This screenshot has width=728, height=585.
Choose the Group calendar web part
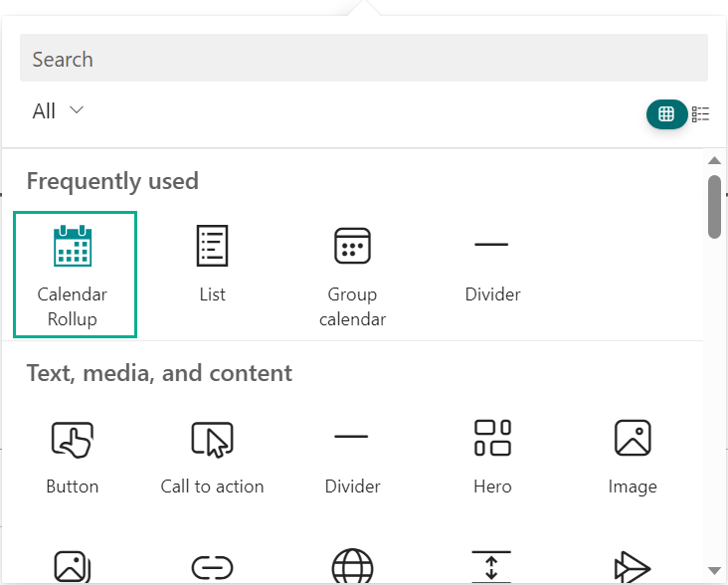tap(352, 275)
